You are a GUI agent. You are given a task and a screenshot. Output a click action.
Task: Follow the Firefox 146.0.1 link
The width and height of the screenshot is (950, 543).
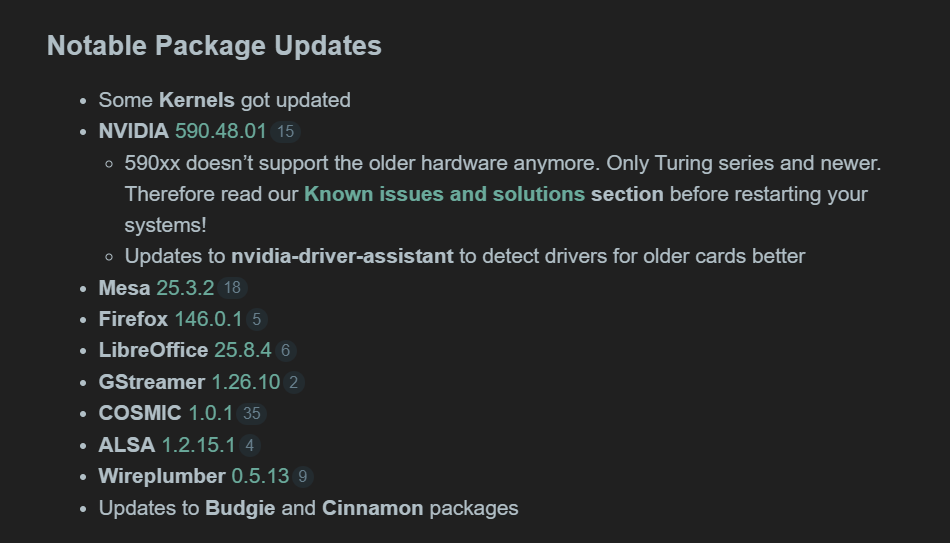(x=208, y=320)
